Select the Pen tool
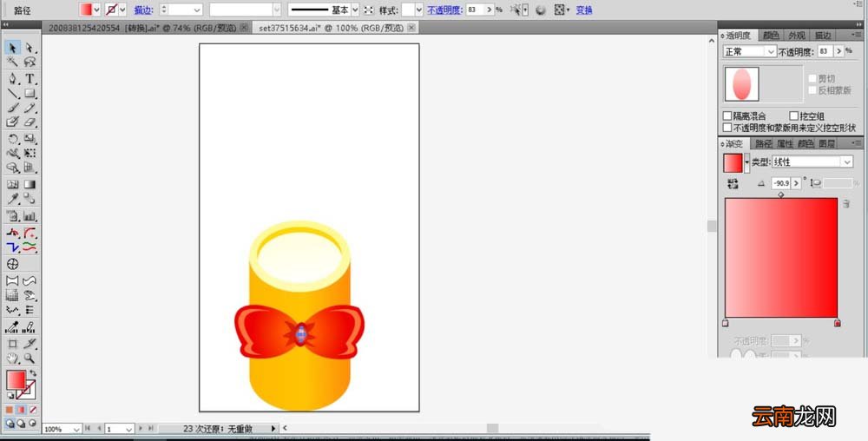This screenshot has width=868, height=441. [13, 79]
